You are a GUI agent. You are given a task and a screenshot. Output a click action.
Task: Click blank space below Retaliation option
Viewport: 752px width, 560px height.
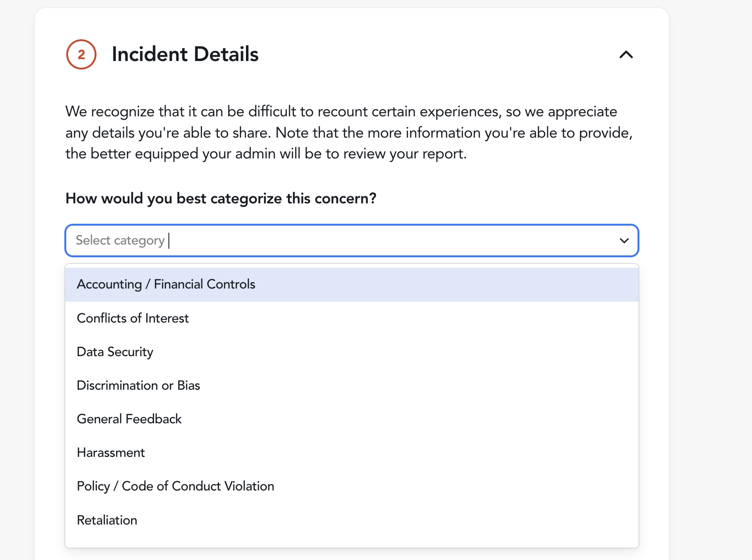[352, 542]
